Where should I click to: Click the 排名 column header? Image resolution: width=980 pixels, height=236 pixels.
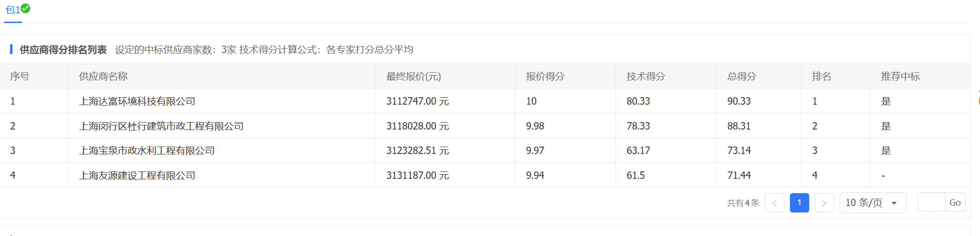pos(821,77)
